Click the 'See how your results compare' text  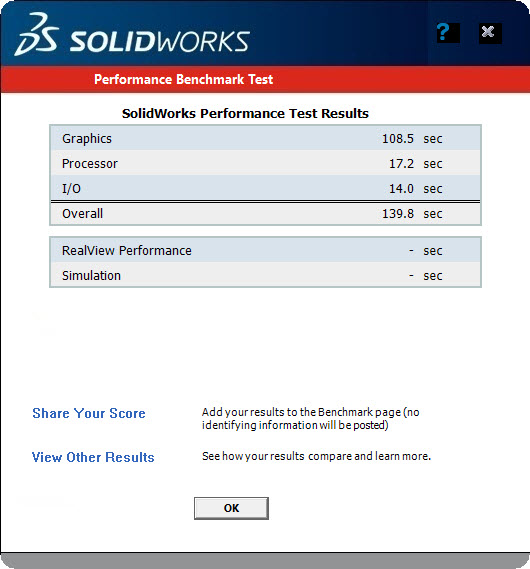pos(316,456)
